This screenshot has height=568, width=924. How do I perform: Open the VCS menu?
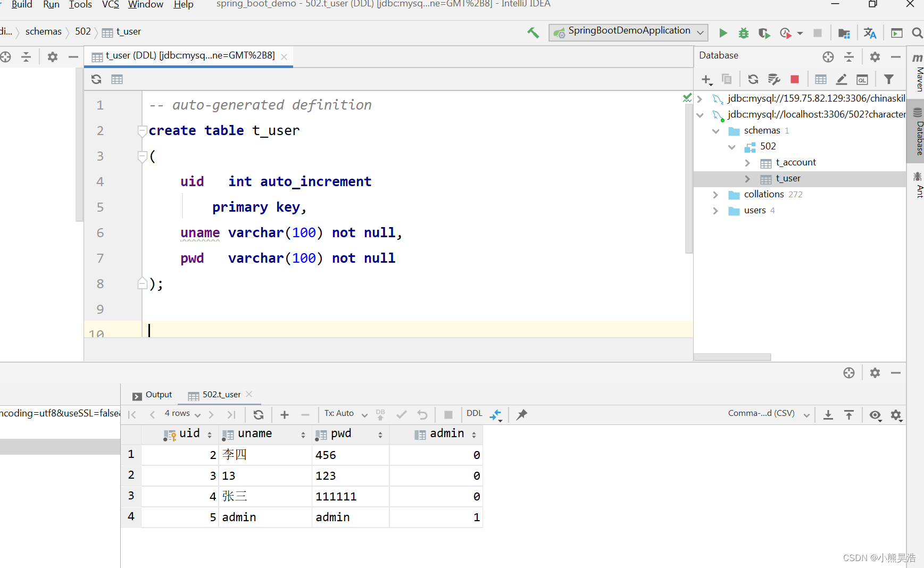(x=110, y=4)
